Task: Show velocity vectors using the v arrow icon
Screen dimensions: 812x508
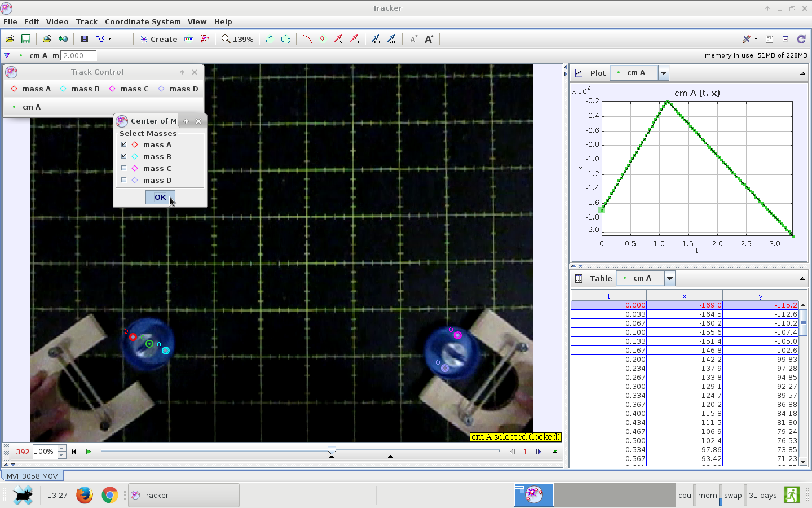Action: coord(338,39)
